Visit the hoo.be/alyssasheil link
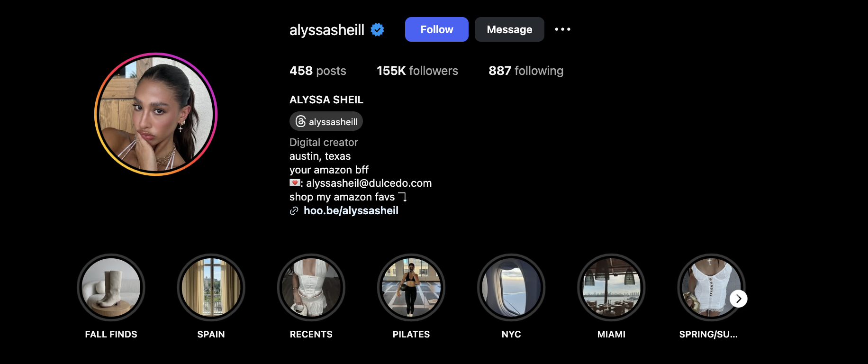 351,210
